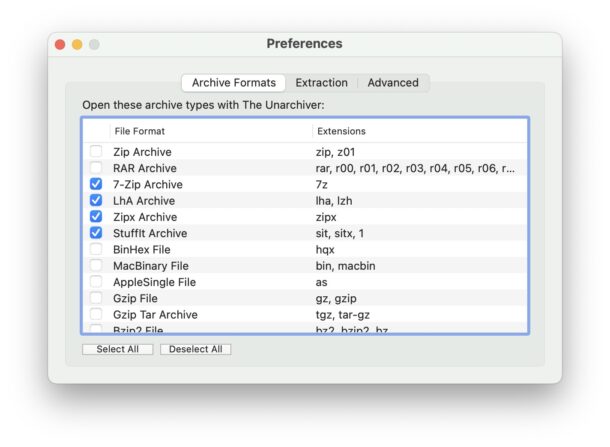
Task: Check the RAR Archive checkbox
Action: (96, 168)
